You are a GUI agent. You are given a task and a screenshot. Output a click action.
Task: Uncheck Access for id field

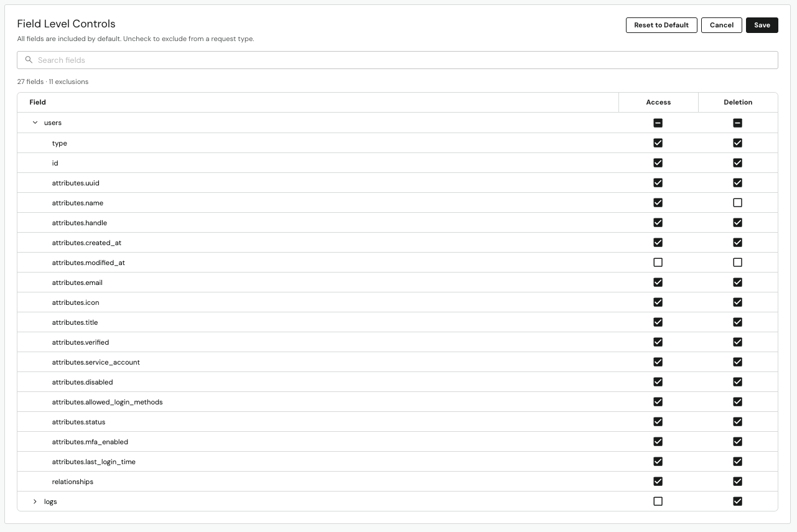[658, 163]
